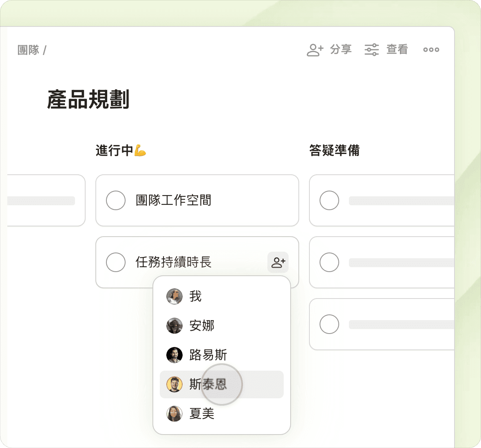
Task: Click 安娜's avatar in the assignee list
Action: pos(174,326)
